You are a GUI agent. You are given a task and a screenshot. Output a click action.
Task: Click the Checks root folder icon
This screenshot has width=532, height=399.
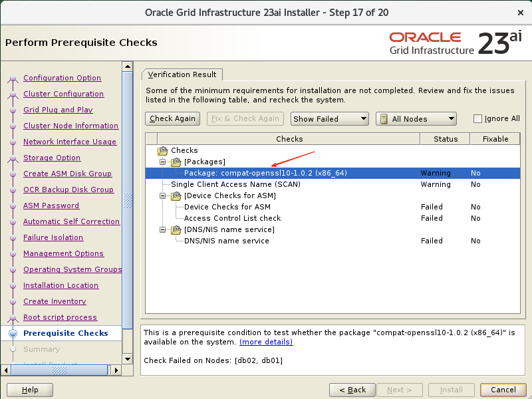(x=162, y=150)
